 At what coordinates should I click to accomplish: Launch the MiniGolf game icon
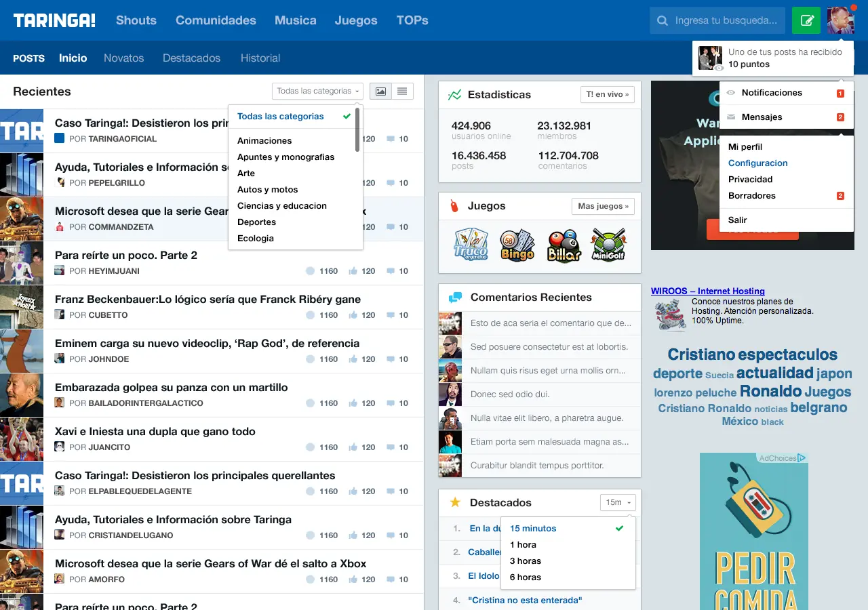pyautogui.click(x=608, y=245)
